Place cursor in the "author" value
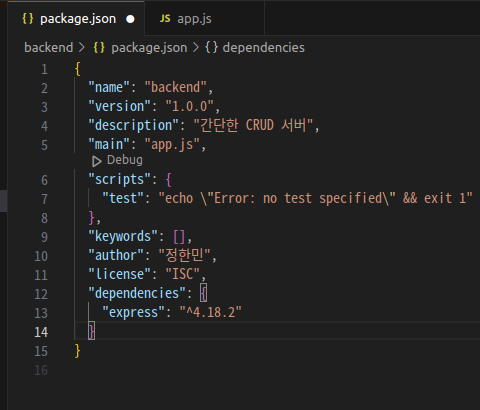 [184, 255]
